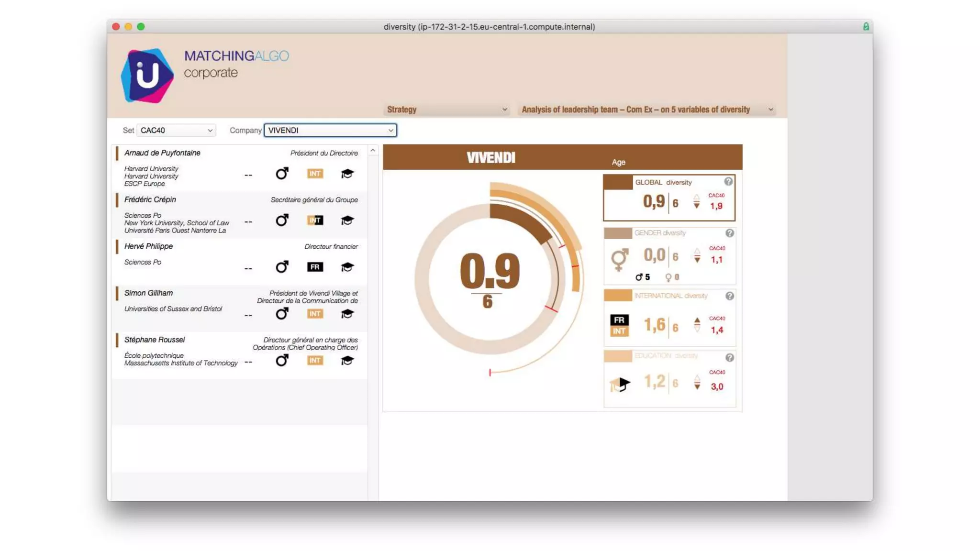Click INT badge for Frédéric Crépin
Screen dimensions: 980x551
click(x=315, y=220)
